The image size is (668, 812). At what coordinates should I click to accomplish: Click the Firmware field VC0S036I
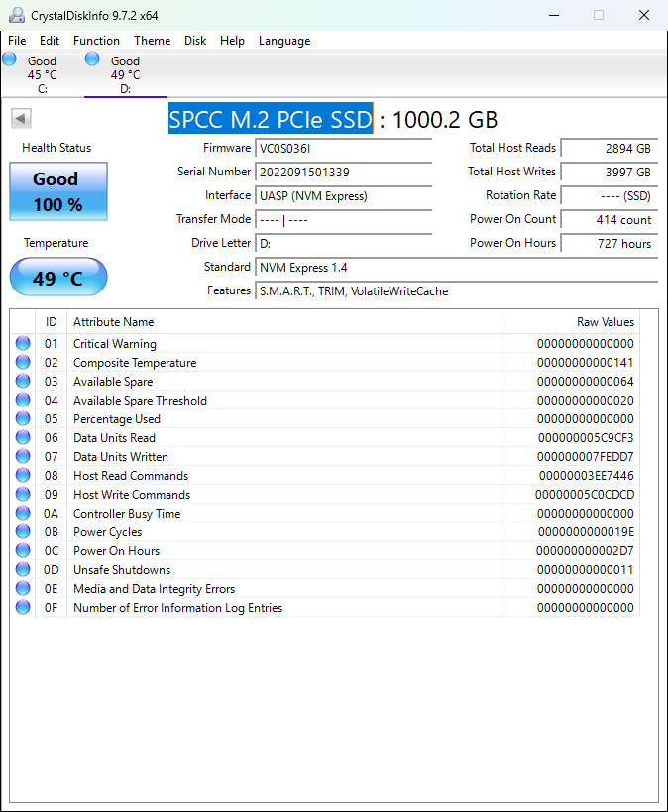tap(343, 149)
